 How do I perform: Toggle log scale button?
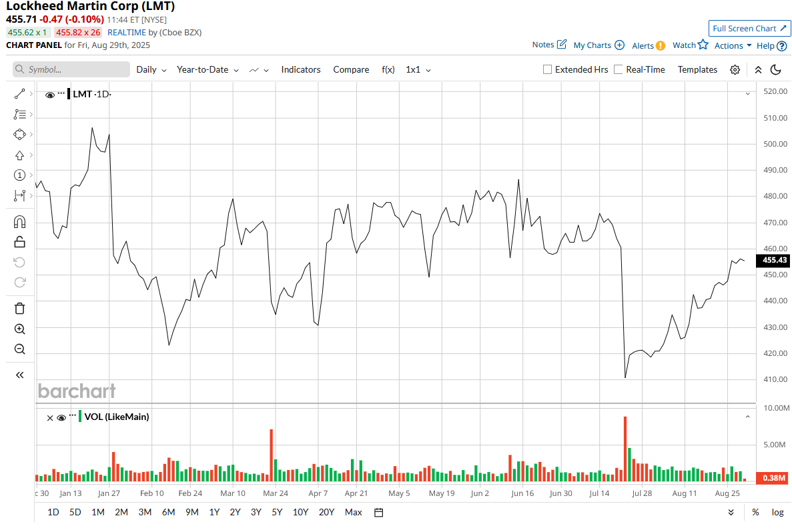pos(778,512)
